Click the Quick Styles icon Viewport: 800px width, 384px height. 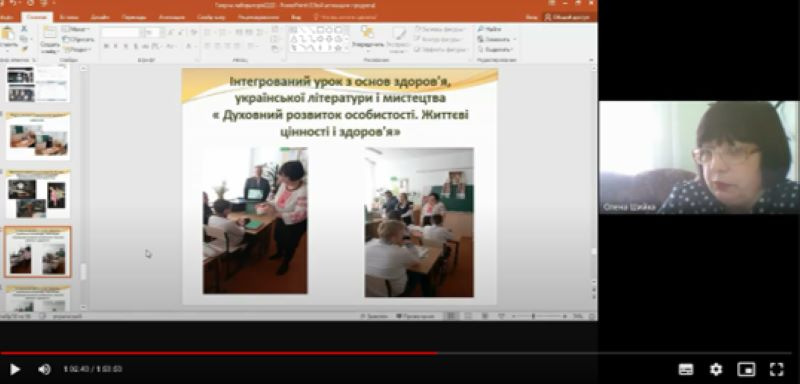398,40
